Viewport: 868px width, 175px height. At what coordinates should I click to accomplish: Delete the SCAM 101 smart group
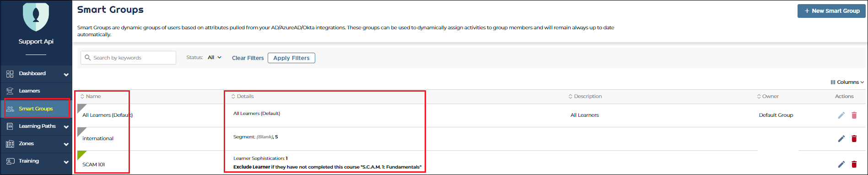[x=854, y=164]
